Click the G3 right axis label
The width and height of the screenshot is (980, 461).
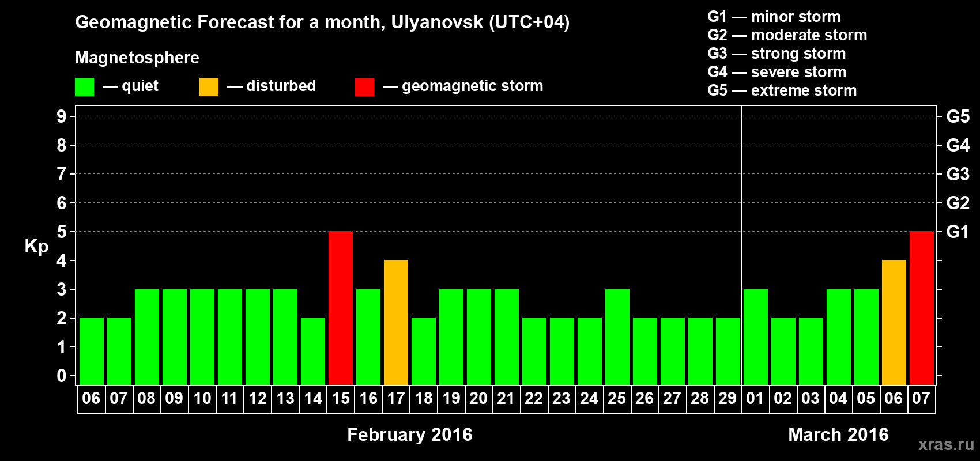click(x=958, y=174)
